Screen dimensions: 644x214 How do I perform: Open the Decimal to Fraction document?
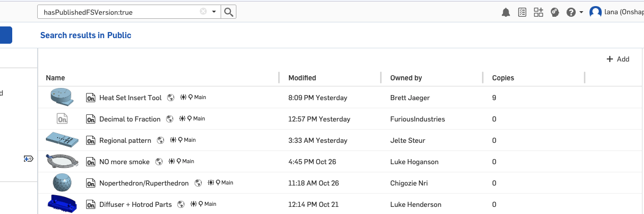pyautogui.click(x=129, y=119)
